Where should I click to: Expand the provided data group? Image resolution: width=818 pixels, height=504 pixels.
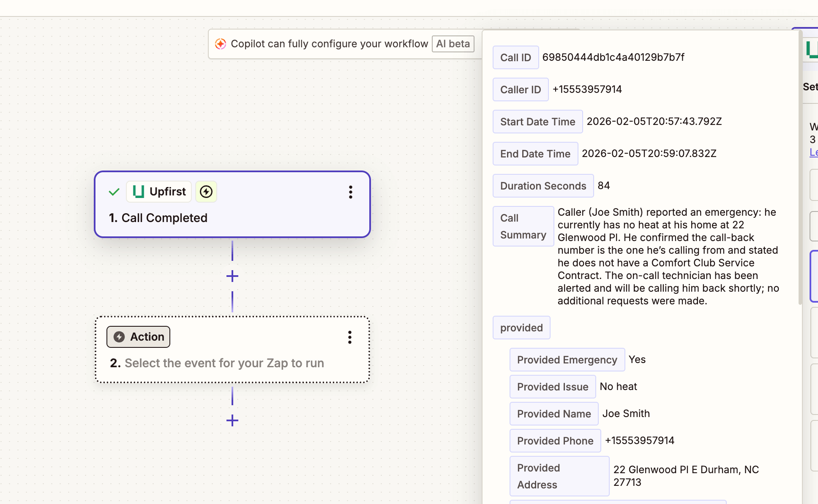click(x=521, y=328)
